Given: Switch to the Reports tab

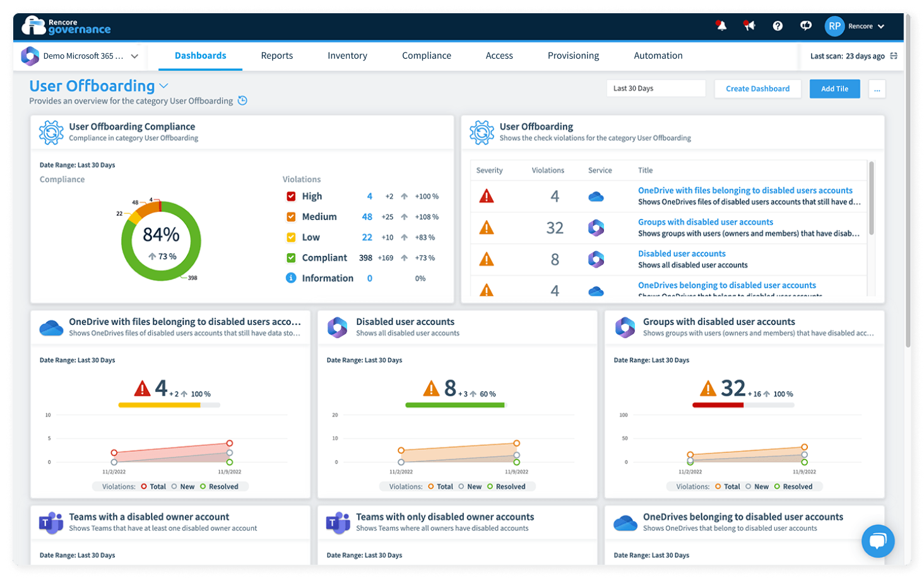Looking at the screenshot, I should coord(277,56).
